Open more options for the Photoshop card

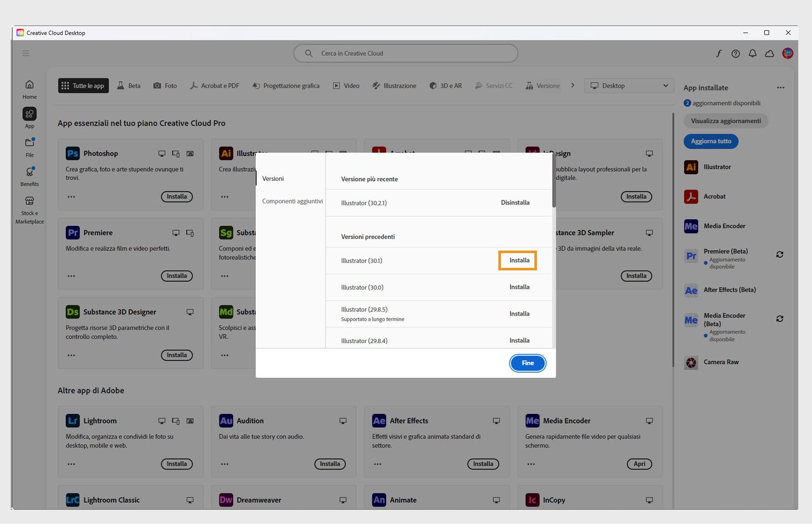[71, 197]
